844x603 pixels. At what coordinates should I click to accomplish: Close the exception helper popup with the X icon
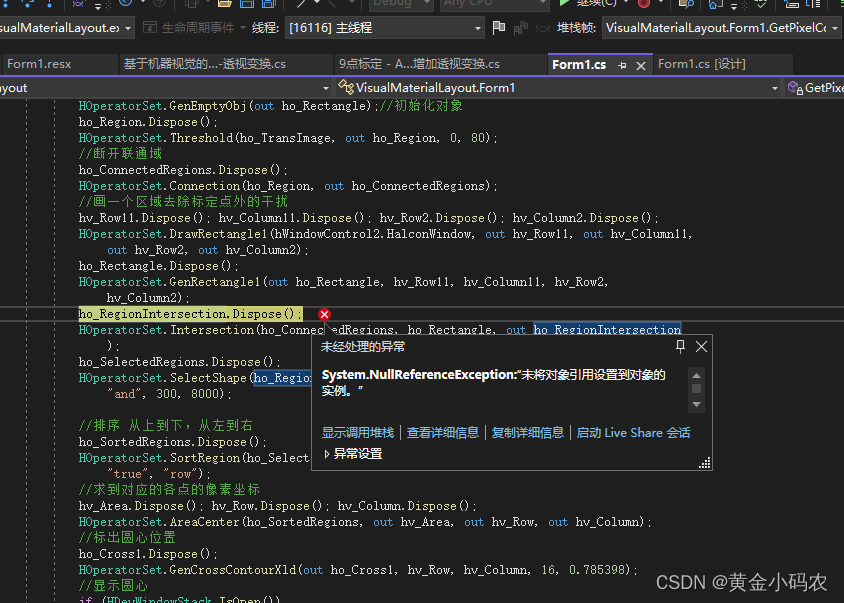tap(700, 346)
